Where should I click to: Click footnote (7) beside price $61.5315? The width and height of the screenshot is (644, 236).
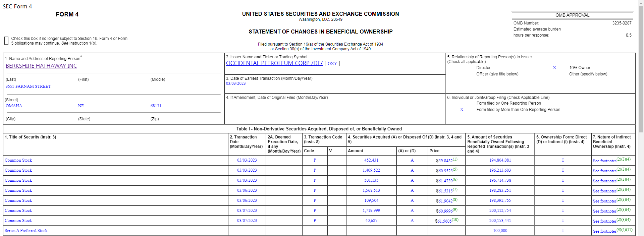[x=455, y=189]
